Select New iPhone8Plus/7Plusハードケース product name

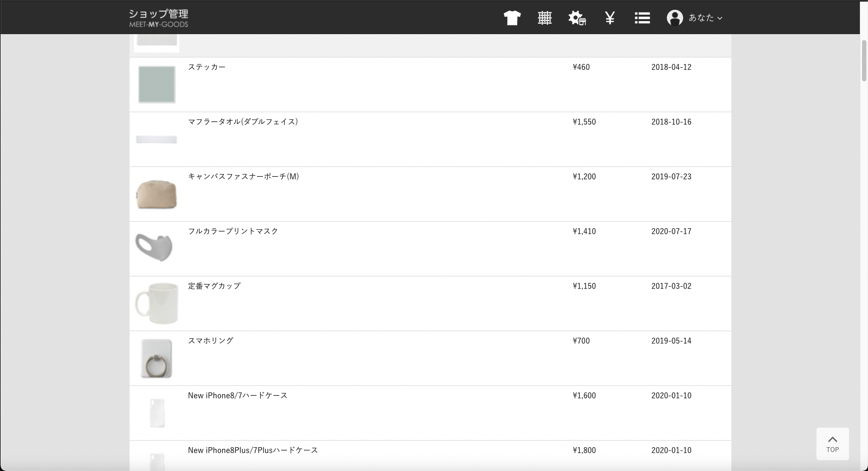253,450
